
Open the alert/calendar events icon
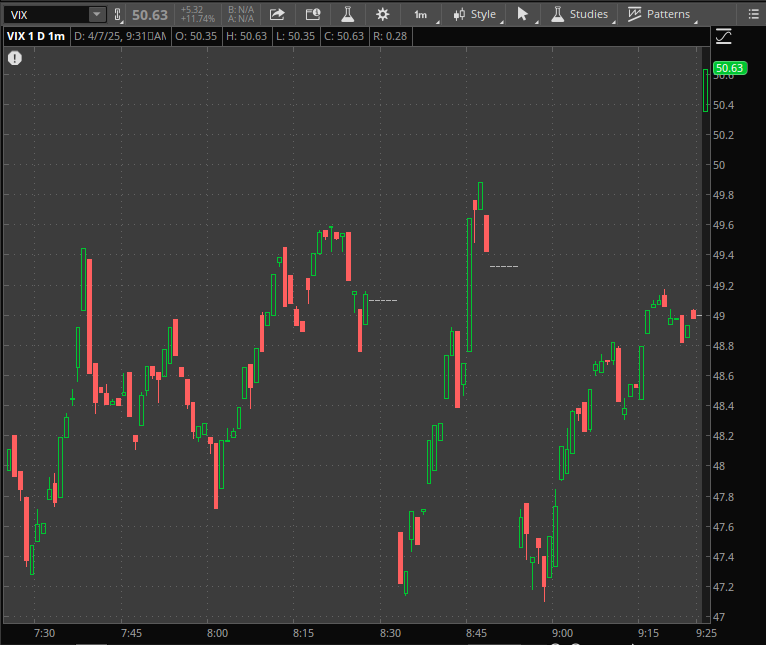[313, 15]
